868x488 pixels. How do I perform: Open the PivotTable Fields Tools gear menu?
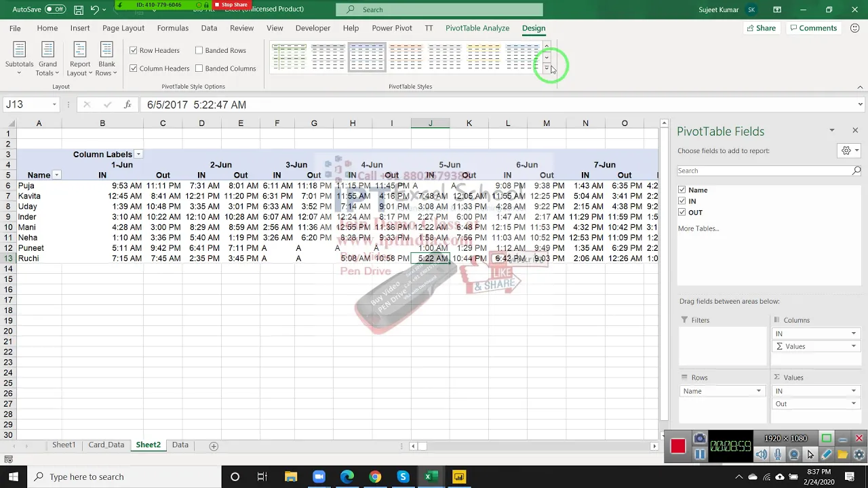tap(849, 150)
